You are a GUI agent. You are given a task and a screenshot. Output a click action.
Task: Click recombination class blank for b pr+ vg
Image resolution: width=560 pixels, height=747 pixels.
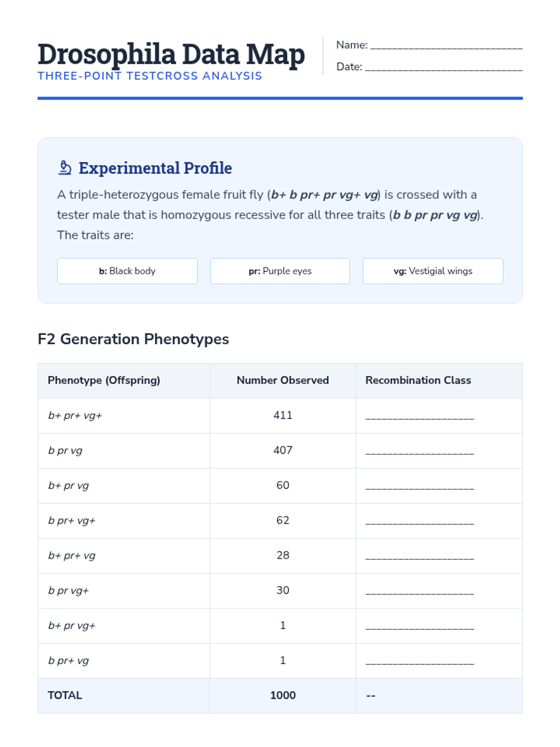point(420,662)
